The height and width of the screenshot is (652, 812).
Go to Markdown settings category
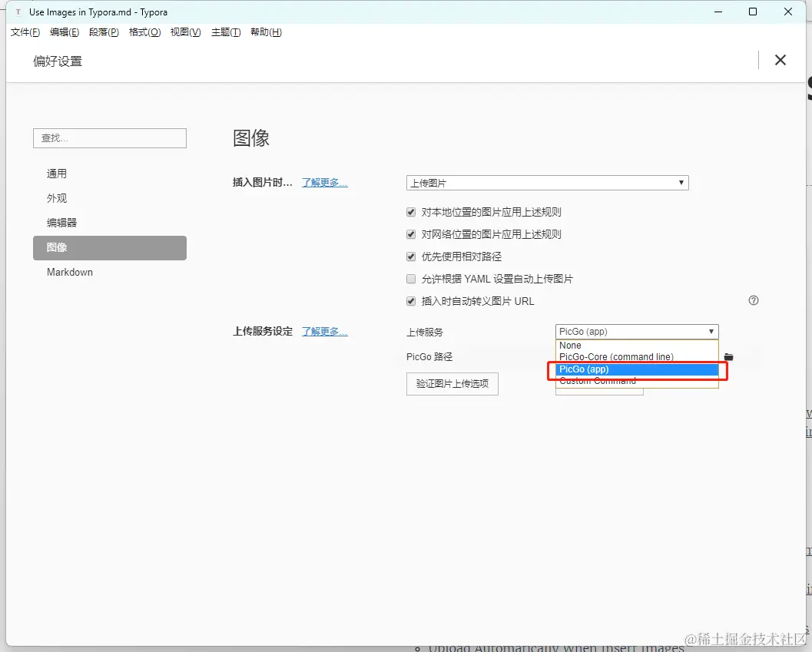point(109,272)
